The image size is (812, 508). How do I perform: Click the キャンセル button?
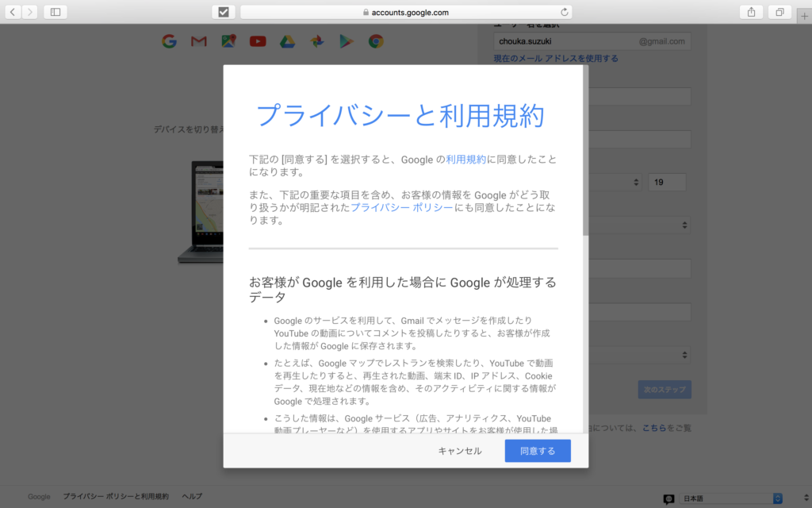click(460, 451)
